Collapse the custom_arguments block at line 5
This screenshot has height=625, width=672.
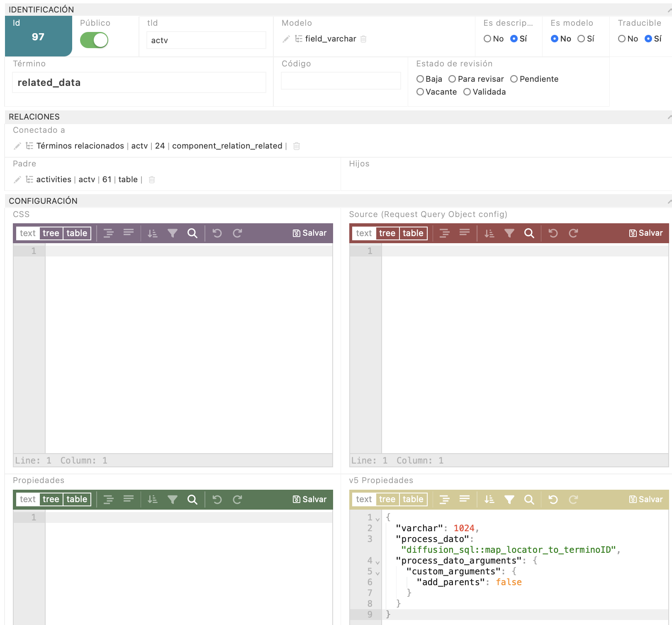[377, 573]
